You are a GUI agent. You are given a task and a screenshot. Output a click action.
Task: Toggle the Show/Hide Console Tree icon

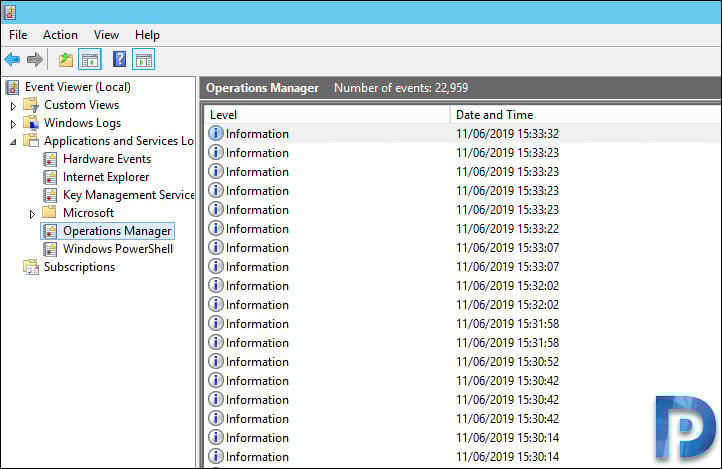click(90, 59)
